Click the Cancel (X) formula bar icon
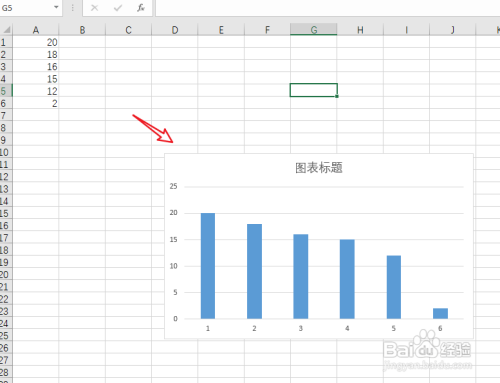This screenshot has width=500, height=383. (x=95, y=8)
